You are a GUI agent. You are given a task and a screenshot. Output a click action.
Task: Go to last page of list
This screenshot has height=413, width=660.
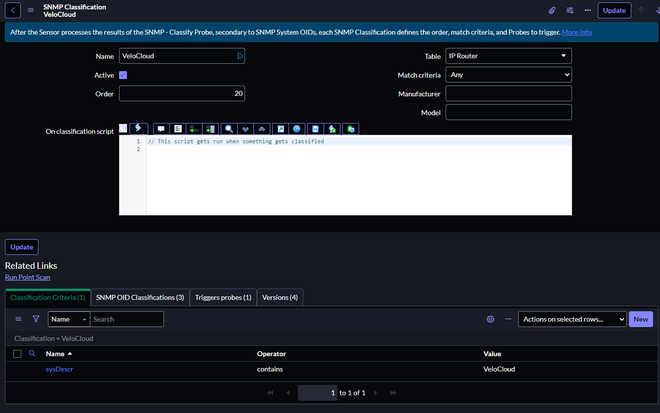[393, 393]
